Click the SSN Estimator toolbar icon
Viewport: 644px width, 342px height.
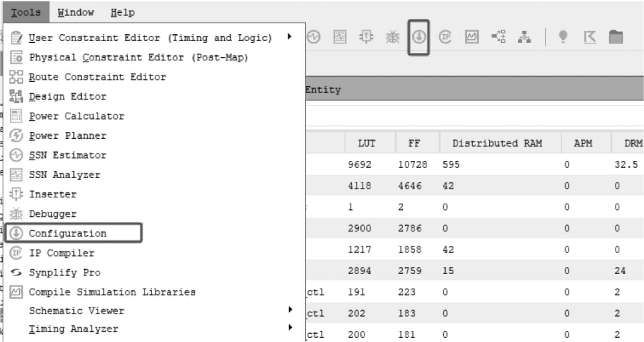[x=314, y=37]
